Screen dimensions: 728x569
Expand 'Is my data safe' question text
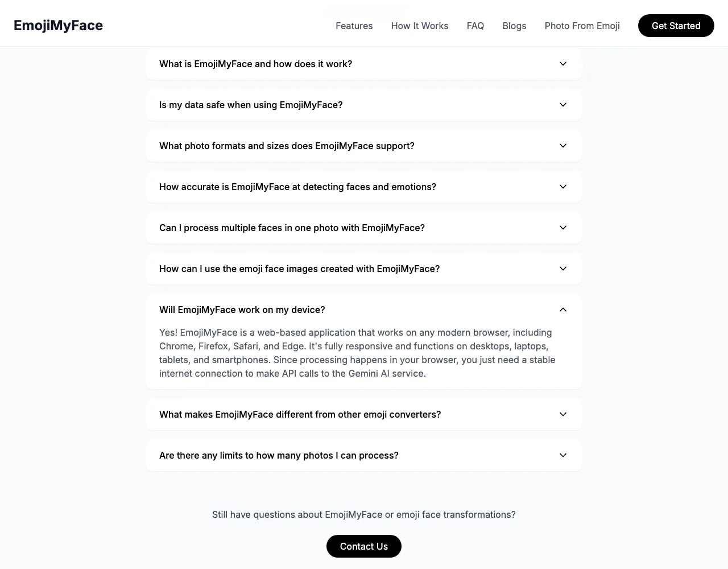[251, 105]
